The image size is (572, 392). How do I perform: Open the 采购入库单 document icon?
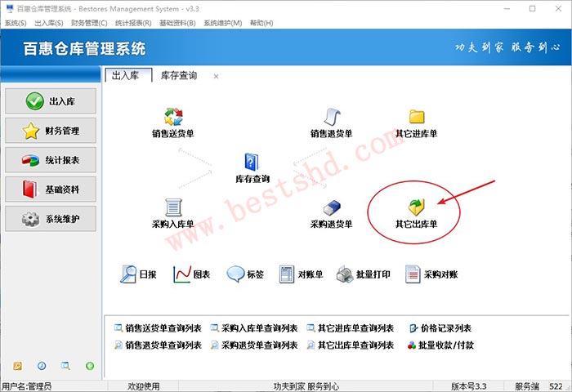(x=173, y=207)
